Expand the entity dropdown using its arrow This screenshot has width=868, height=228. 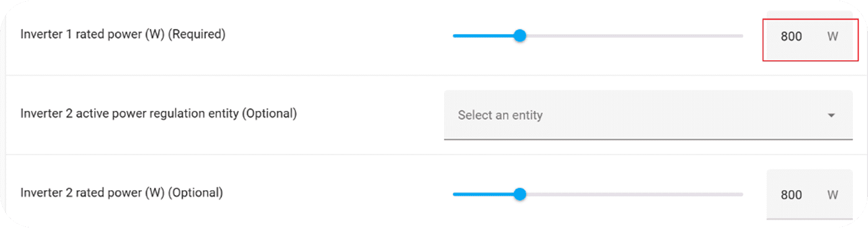tap(831, 115)
